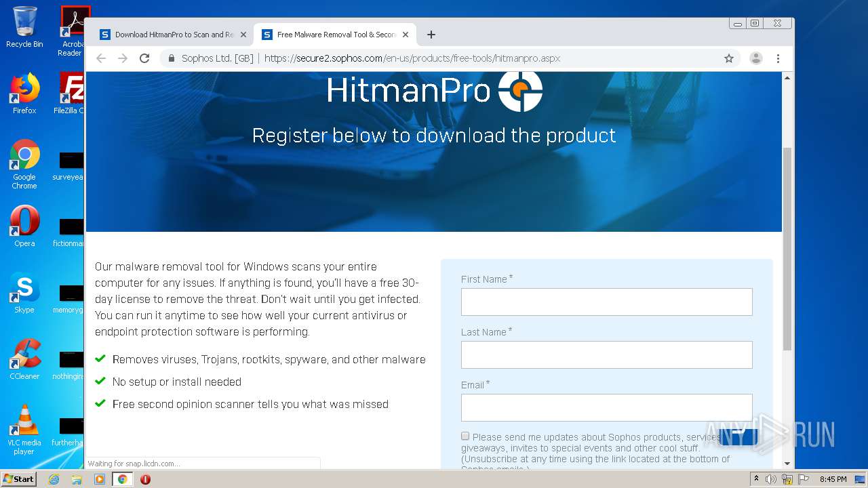Click the red Opera taskbar icon
This screenshot has width=868, height=488.
[x=145, y=479]
